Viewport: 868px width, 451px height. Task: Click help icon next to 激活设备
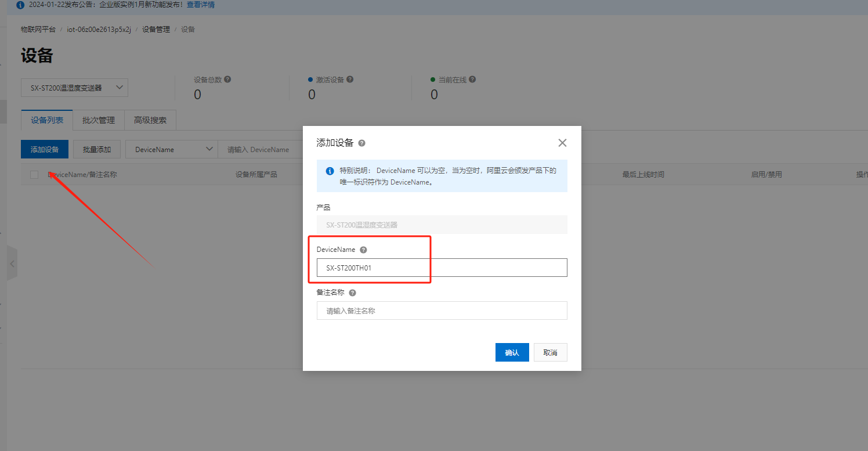[350, 80]
